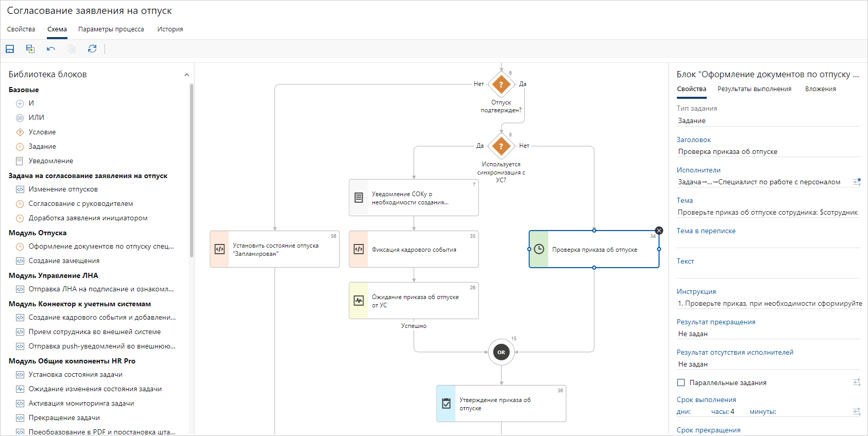
Task: Open settings icon beside Срок выполнения
Action: tap(857, 411)
